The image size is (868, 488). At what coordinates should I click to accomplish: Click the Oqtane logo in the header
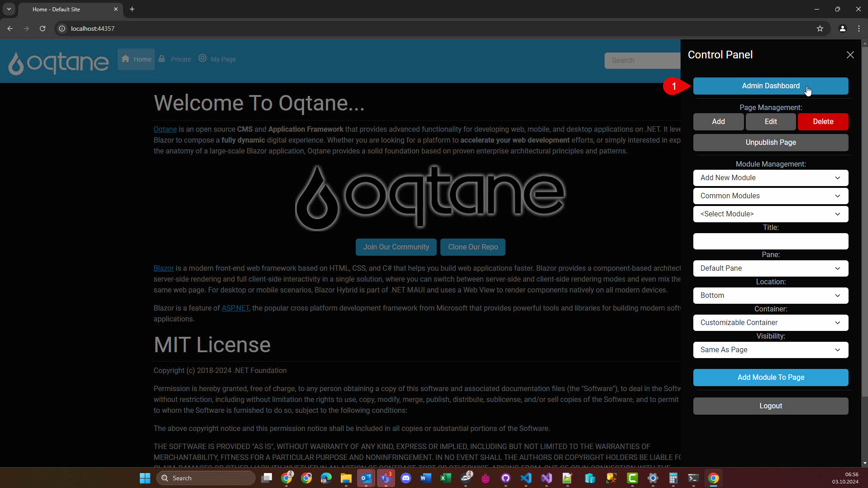tap(58, 62)
